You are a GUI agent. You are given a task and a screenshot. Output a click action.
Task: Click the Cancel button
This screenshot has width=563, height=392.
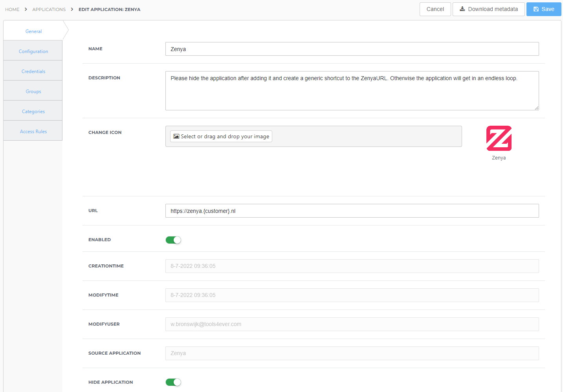click(x=435, y=9)
